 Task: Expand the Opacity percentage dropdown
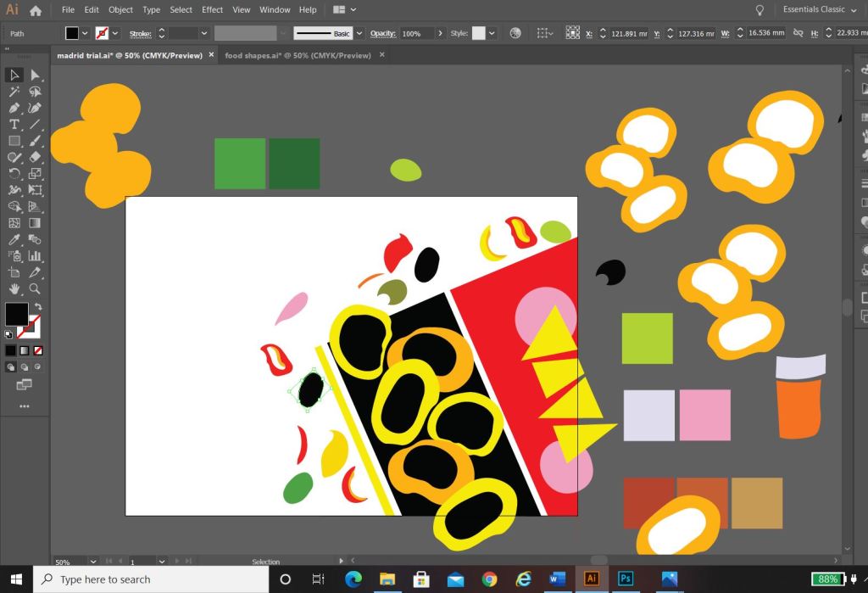(440, 33)
